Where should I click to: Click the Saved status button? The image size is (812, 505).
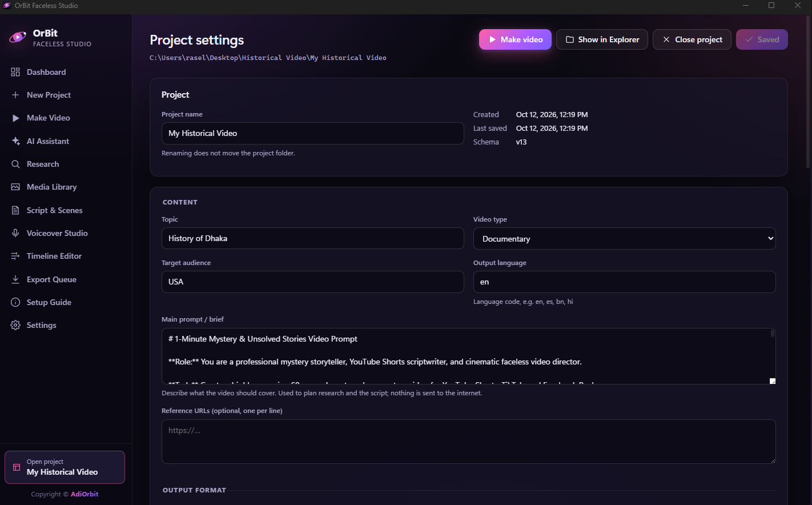[762, 39]
